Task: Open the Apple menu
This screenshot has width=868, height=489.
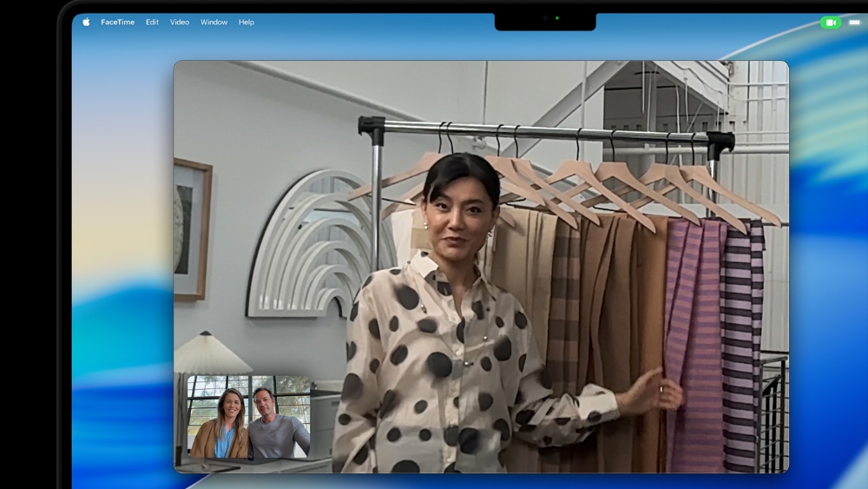Action: [x=86, y=23]
